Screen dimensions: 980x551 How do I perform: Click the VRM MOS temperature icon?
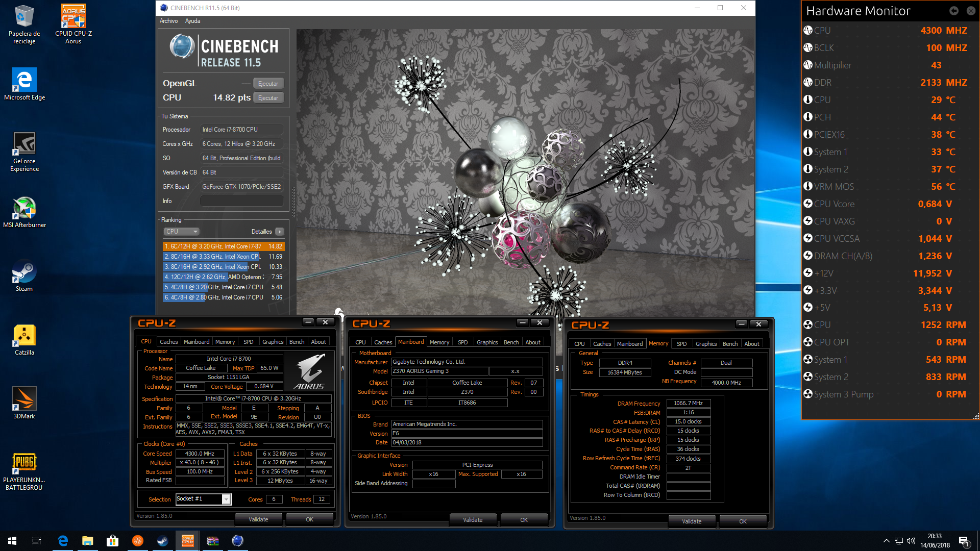click(x=808, y=186)
